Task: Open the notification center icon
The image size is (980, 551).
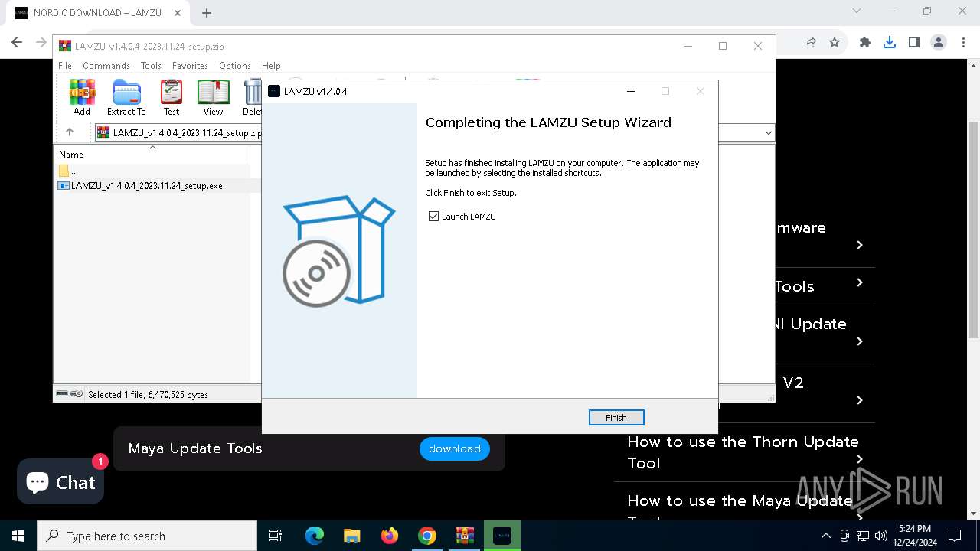Action: (x=955, y=536)
